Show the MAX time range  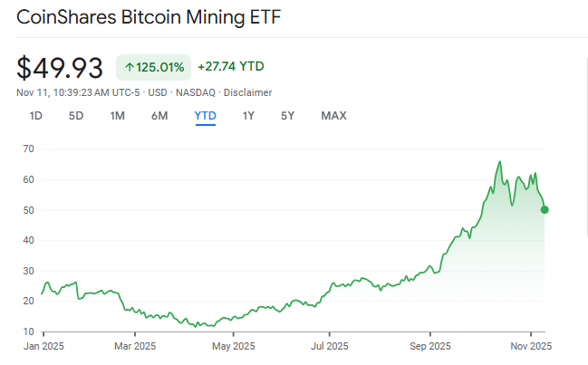coord(333,116)
